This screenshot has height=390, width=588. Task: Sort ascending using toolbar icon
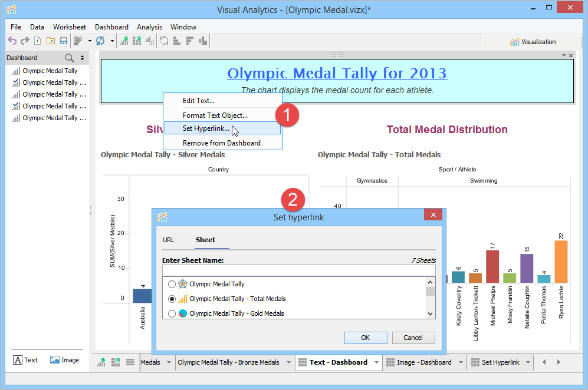tap(176, 41)
